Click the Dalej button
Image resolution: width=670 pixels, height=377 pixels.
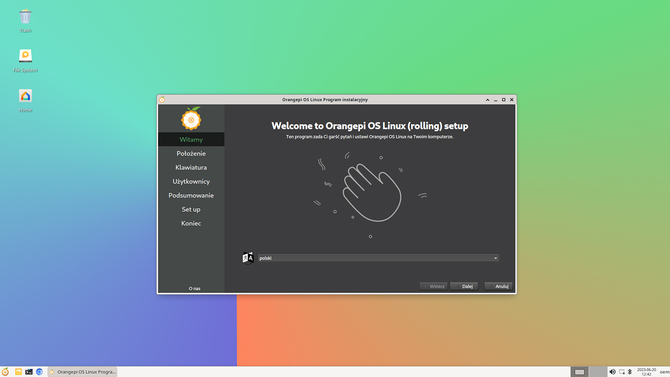coord(464,286)
